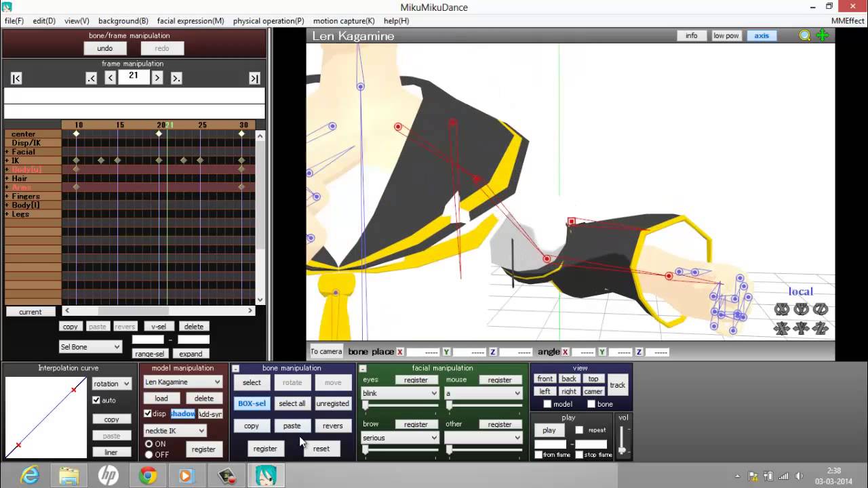The width and height of the screenshot is (868, 488).
Task: Expand the Fingers bone group
Action: (7, 197)
